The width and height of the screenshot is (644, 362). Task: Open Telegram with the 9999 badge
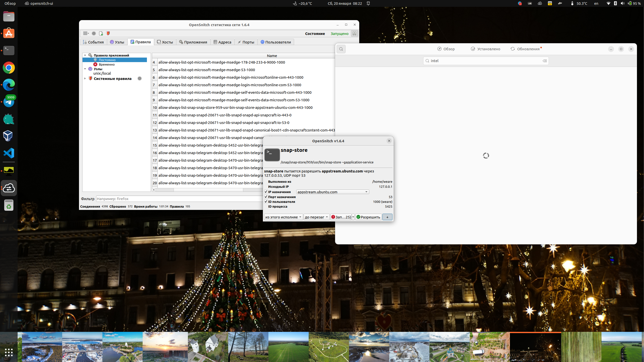point(9,102)
